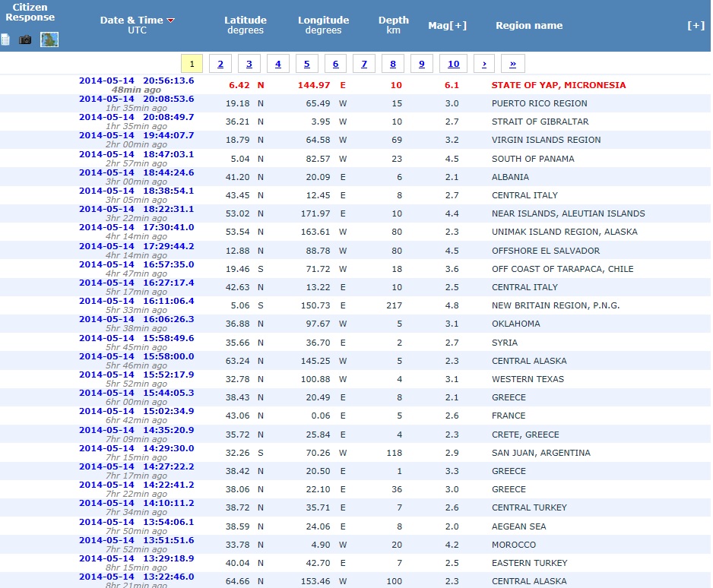713x588 pixels.
Task: Click the FRANCE region text
Action: [509, 416]
